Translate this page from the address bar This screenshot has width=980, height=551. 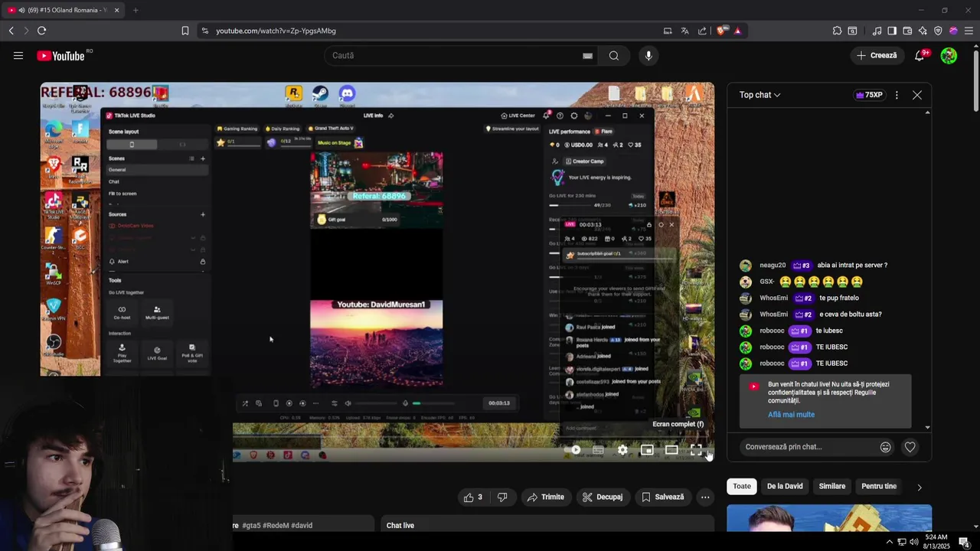click(684, 31)
